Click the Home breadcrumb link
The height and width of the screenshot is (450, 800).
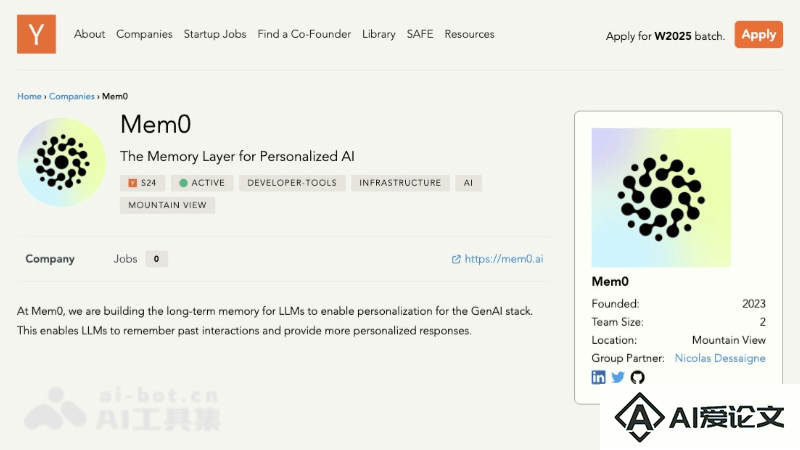(29, 96)
